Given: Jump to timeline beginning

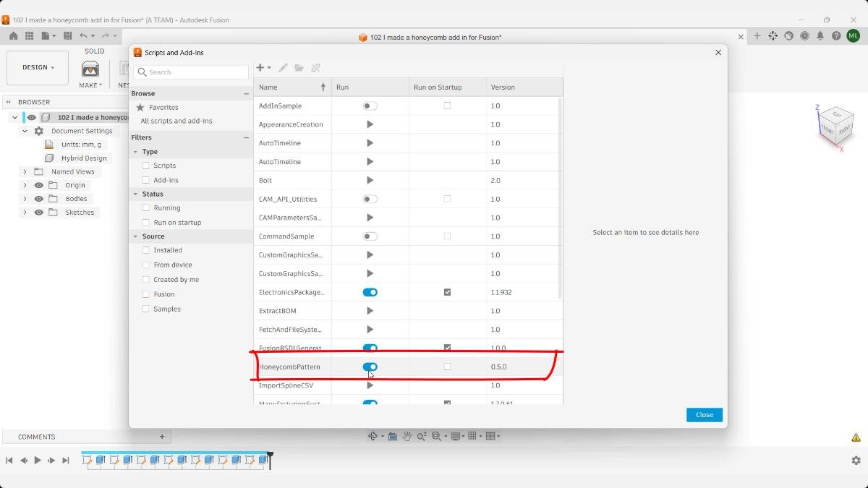Looking at the screenshot, I should [x=9, y=461].
